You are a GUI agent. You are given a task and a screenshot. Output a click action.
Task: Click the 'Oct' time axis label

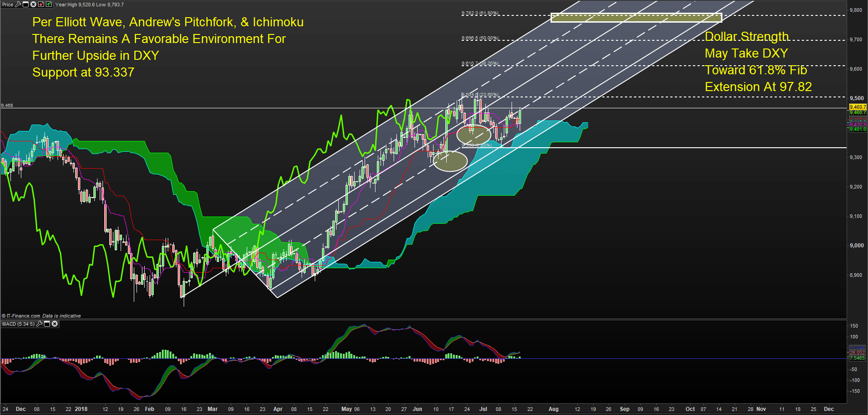(690, 409)
